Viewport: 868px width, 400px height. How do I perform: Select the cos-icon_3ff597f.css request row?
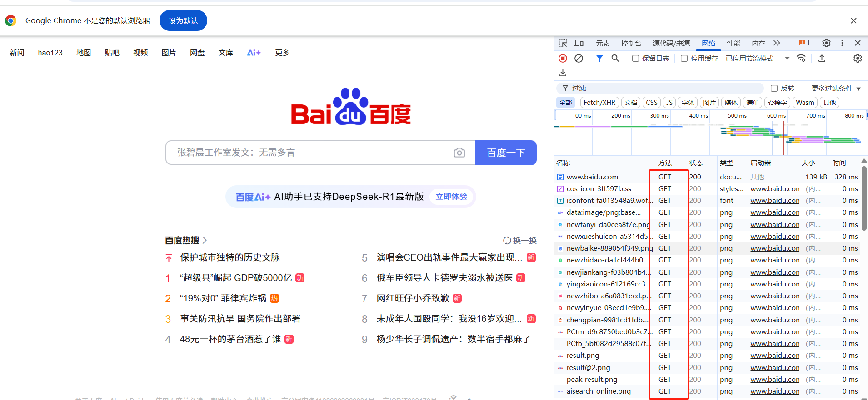point(707,188)
